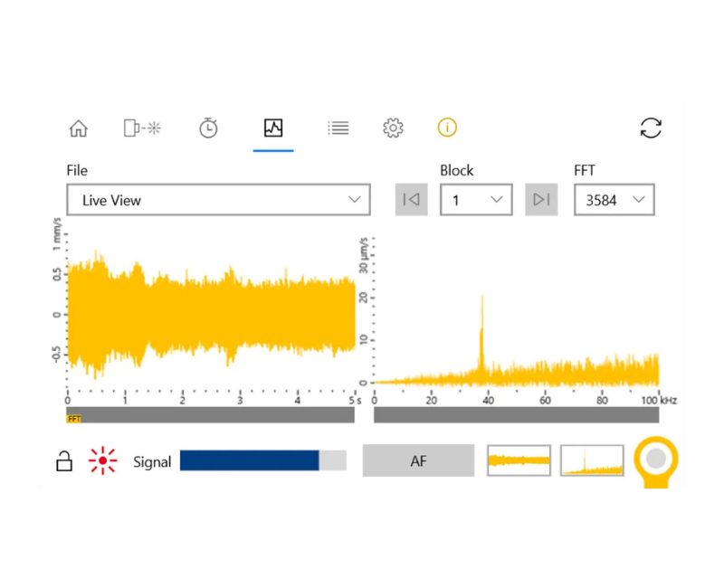Select the signal graph view tab
Viewport: 724px width, 588px height.
coord(273,128)
